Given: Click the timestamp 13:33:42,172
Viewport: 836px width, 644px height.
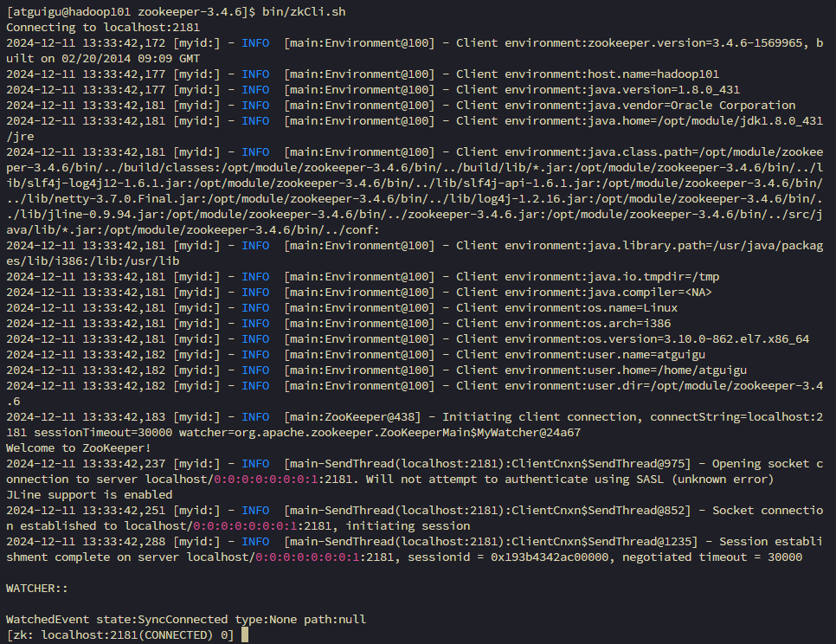Looking at the screenshot, I should pos(124,42).
